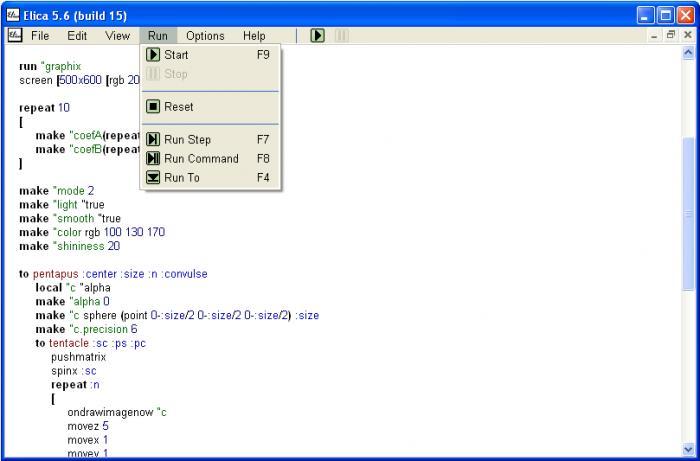This screenshot has height=461, width=700.
Task: Restore the inner document window
Action: click(x=671, y=35)
